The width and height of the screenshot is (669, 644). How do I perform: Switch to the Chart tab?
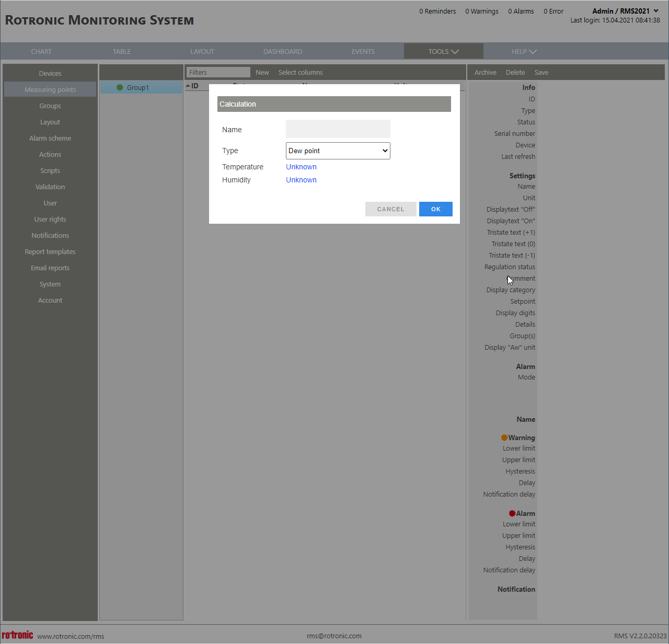pyautogui.click(x=41, y=51)
